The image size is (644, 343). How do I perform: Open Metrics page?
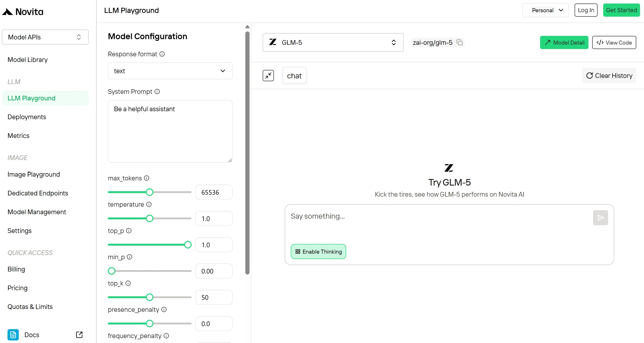coord(19,136)
